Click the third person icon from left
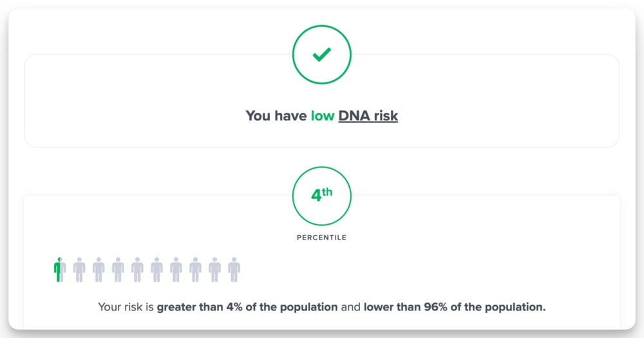The height and width of the screenshot is (338, 644). tap(99, 269)
